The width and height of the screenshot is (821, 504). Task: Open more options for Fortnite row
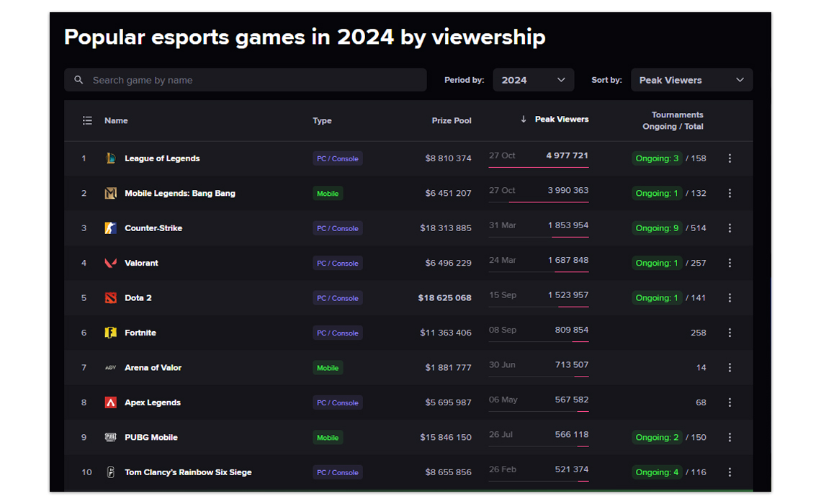tap(730, 333)
